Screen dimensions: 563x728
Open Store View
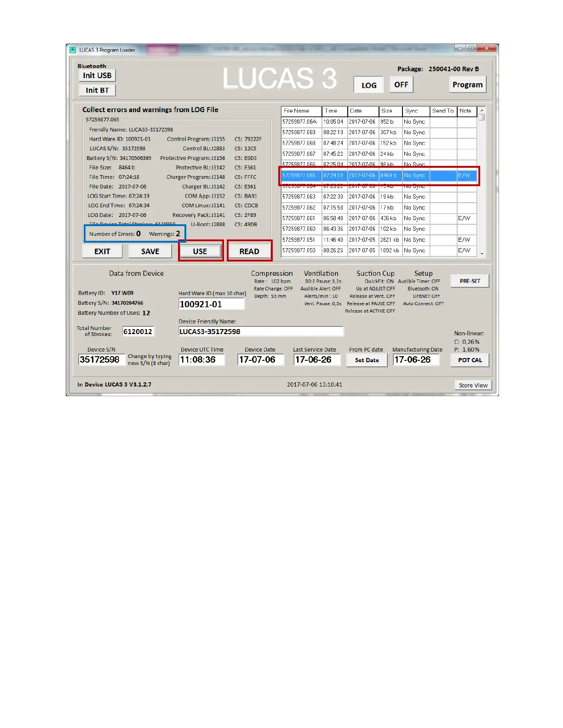click(x=473, y=385)
